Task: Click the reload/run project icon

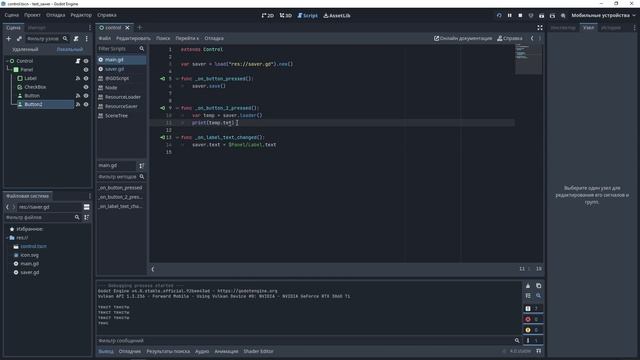Action: [x=499, y=16]
